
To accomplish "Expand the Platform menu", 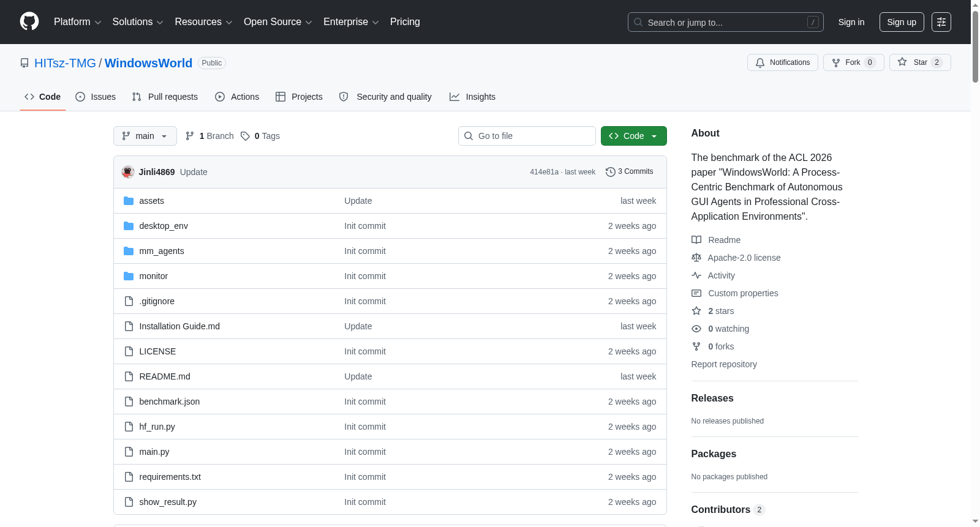I will click(x=78, y=22).
